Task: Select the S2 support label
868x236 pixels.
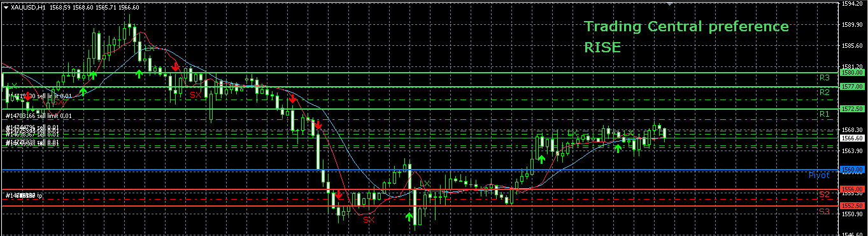Action: (x=824, y=193)
